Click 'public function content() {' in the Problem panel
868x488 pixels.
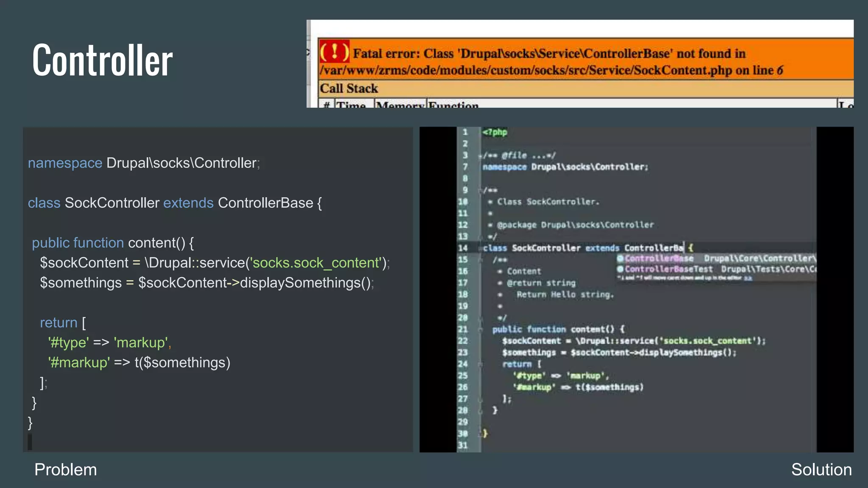(x=113, y=243)
